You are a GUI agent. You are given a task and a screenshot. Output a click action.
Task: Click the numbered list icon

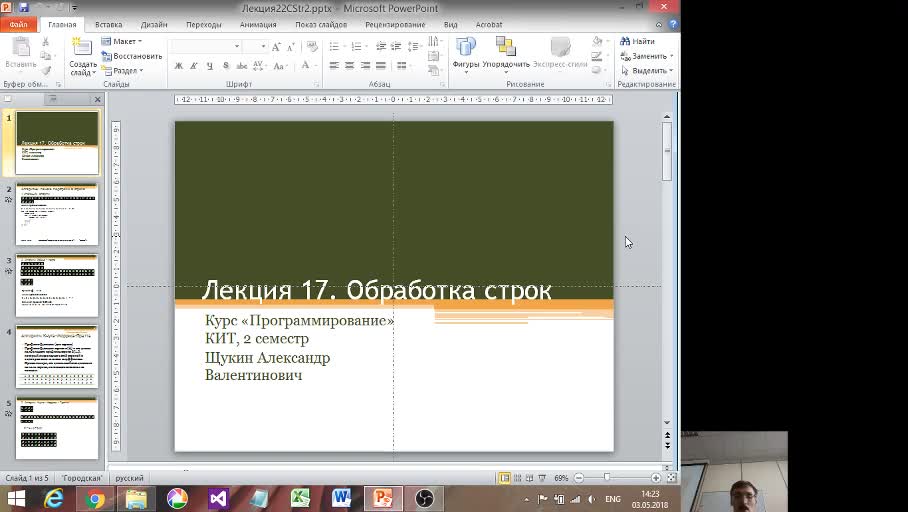(358, 46)
